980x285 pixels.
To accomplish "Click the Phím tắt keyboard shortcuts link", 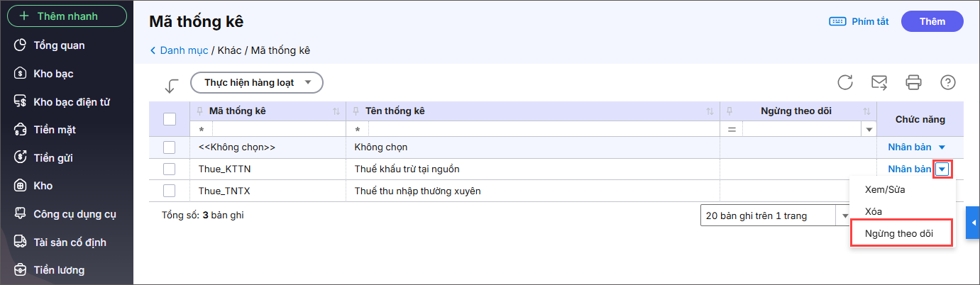I will 859,21.
